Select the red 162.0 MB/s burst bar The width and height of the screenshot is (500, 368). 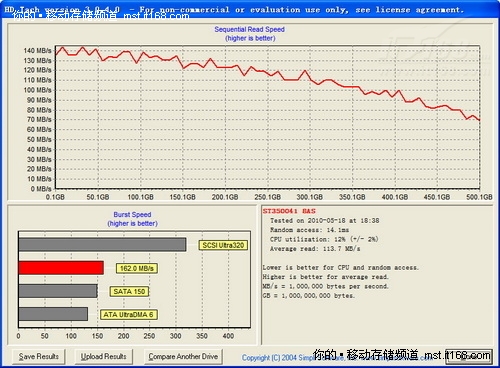click(x=61, y=268)
